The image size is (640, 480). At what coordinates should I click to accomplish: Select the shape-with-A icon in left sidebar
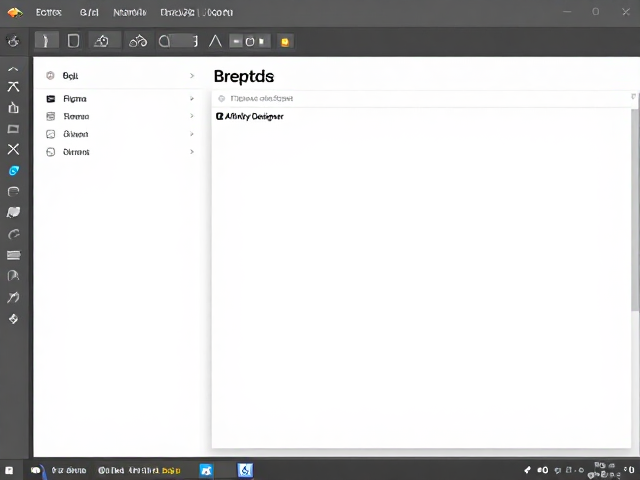[13, 276]
